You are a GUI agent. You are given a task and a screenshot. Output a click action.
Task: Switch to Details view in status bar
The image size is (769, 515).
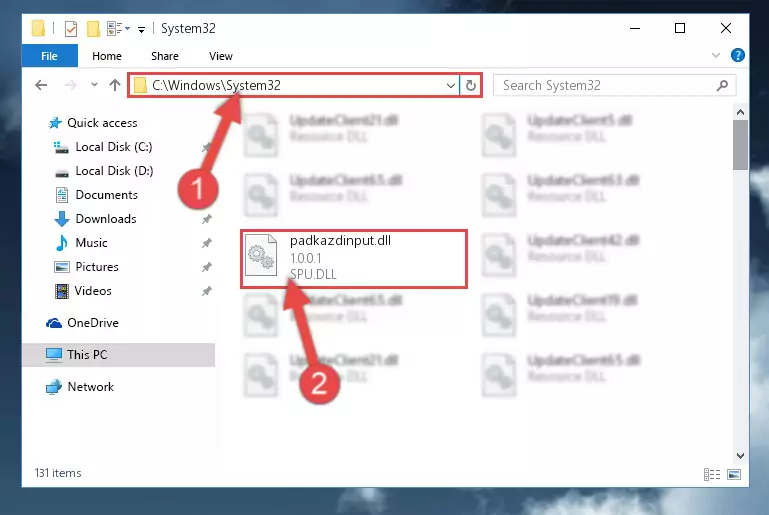pyautogui.click(x=712, y=474)
